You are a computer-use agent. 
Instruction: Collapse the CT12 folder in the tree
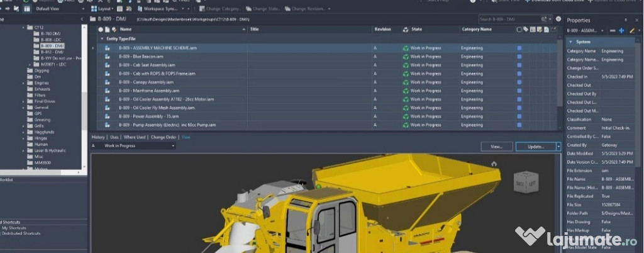23,28
